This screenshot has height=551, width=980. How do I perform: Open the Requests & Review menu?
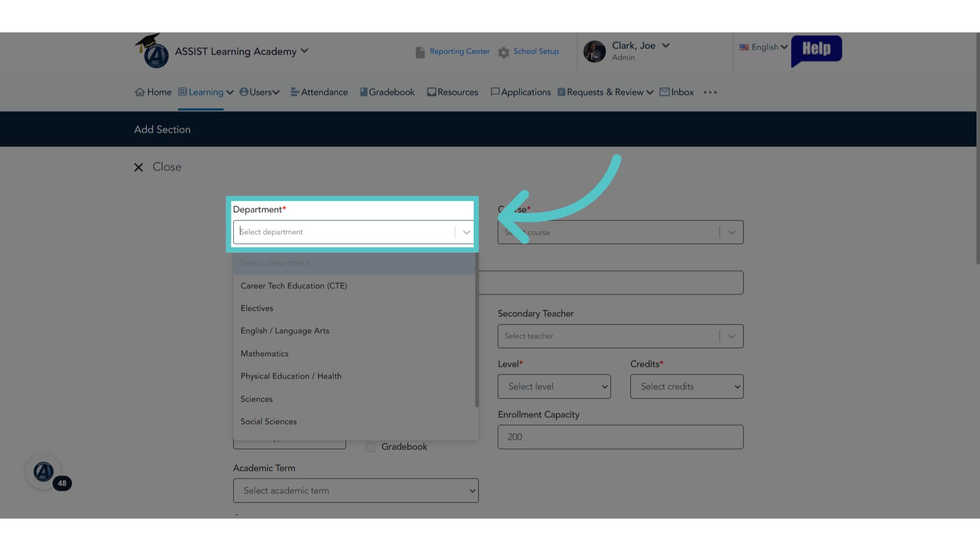click(x=605, y=92)
